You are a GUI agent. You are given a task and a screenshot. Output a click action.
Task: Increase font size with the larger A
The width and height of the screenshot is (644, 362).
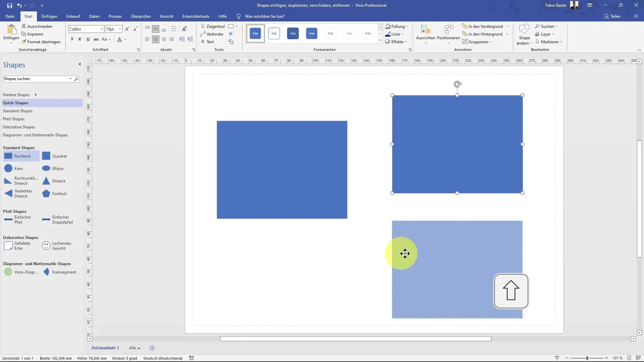127,29
